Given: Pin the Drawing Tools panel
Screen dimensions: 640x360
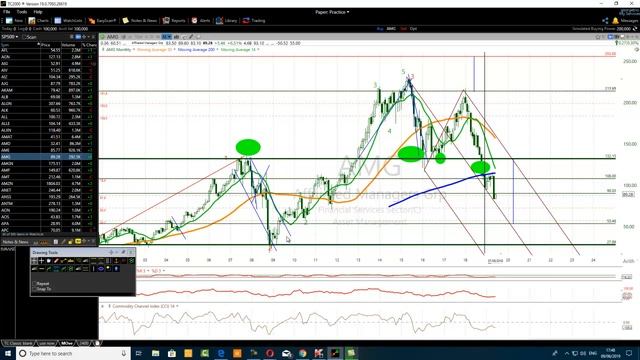Looking at the screenshot, I should (x=123, y=252).
